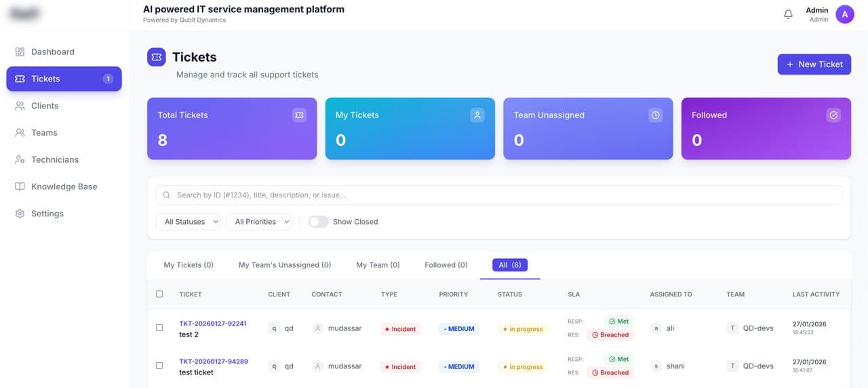Select the Followed (0) tab

446,265
